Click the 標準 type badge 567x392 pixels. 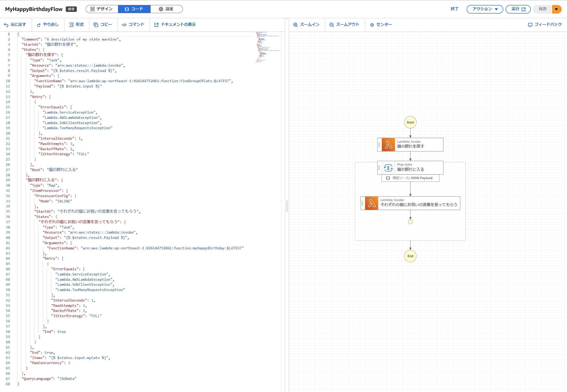coord(71,9)
